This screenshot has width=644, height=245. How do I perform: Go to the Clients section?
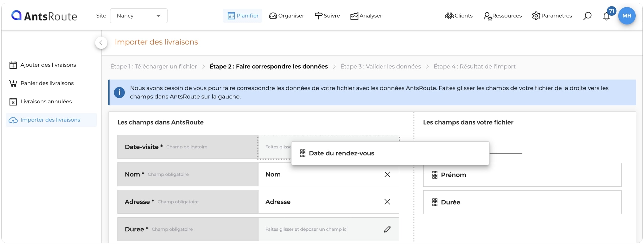point(459,16)
